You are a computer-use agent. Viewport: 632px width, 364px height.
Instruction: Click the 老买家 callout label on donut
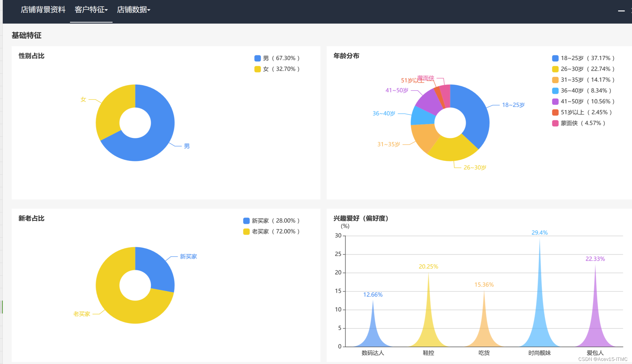click(x=82, y=314)
